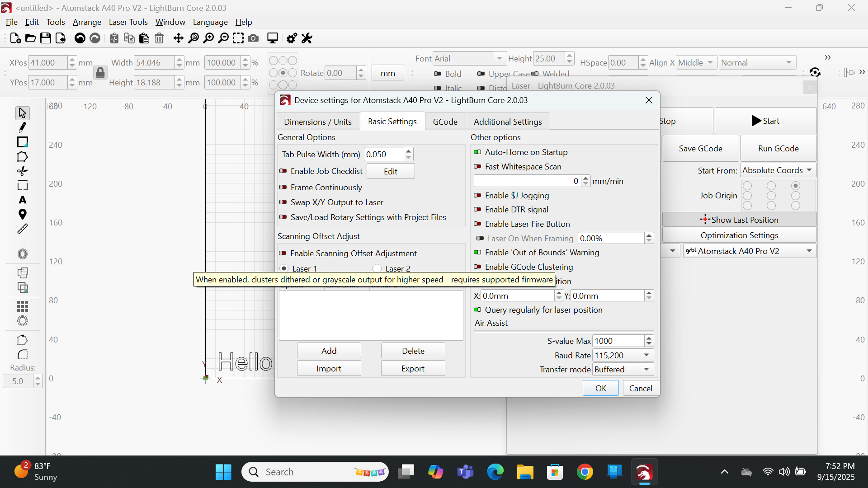Click the OK button

point(600,388)
